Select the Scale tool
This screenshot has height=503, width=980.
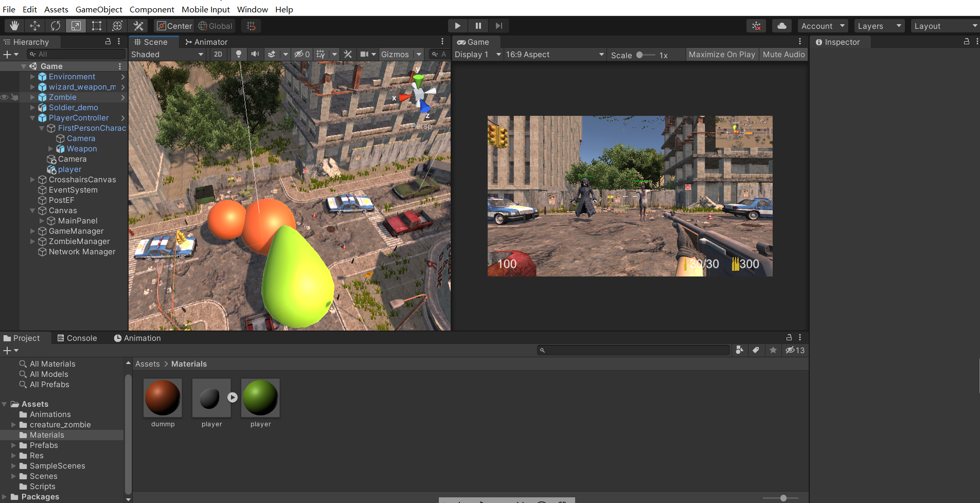(x=76, y=26)
